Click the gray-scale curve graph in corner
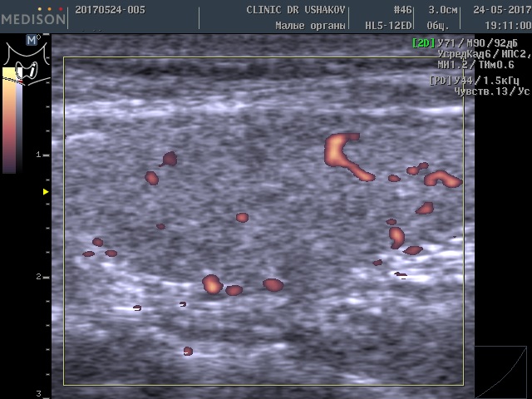The width and height of the screenshot is (532, 399). (500, 372)
